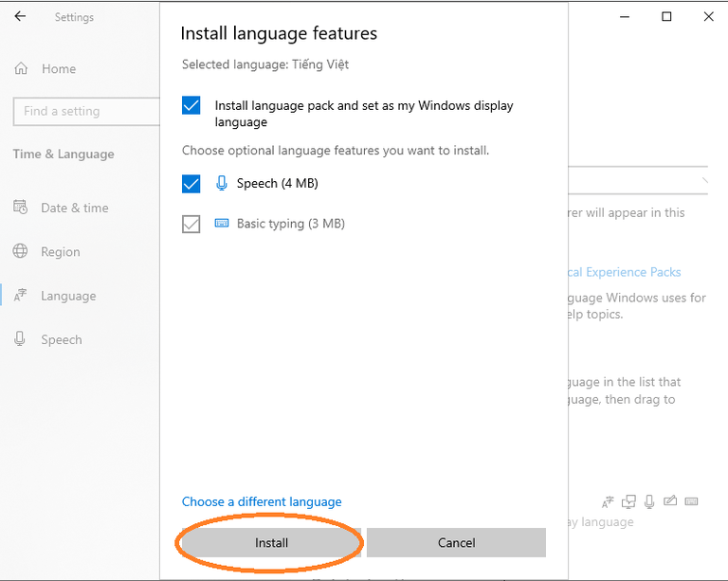Click the Home house icon

tap(21, 68)
